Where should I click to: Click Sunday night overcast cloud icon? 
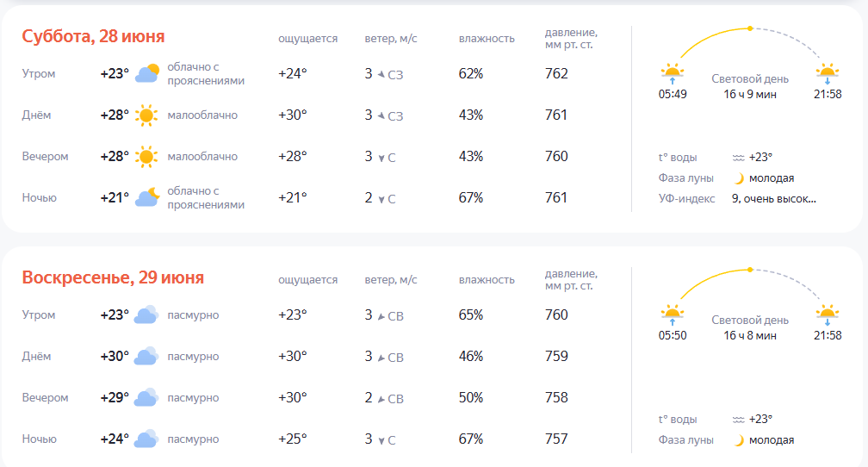[x=146, y=439]
